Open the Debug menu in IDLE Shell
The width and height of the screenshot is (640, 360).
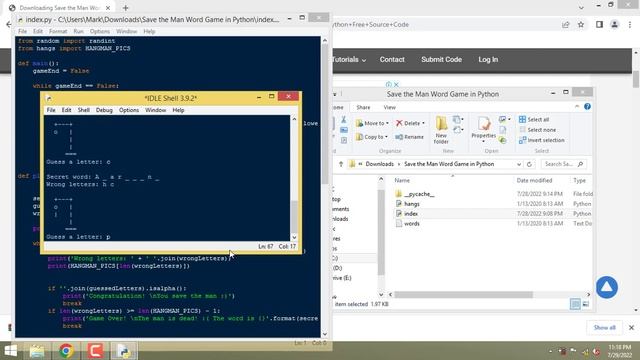(x=104, y=110)
